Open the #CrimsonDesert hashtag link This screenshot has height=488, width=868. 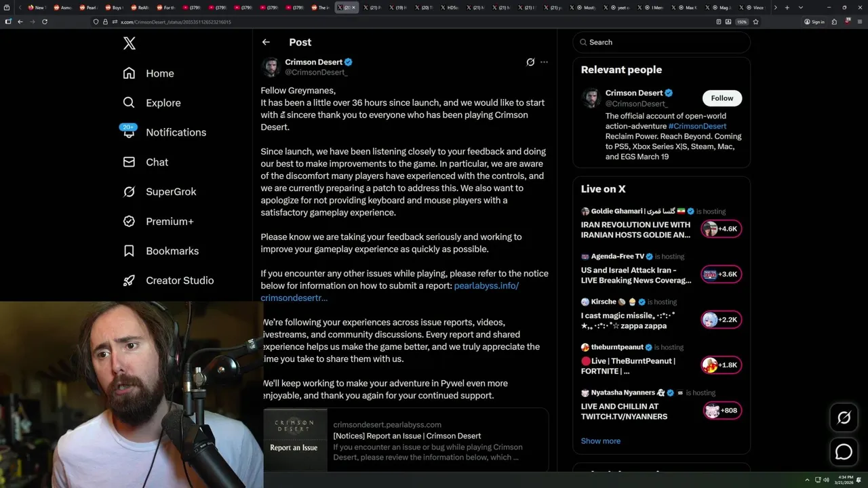pyautogui.click(x=697, y=126)
